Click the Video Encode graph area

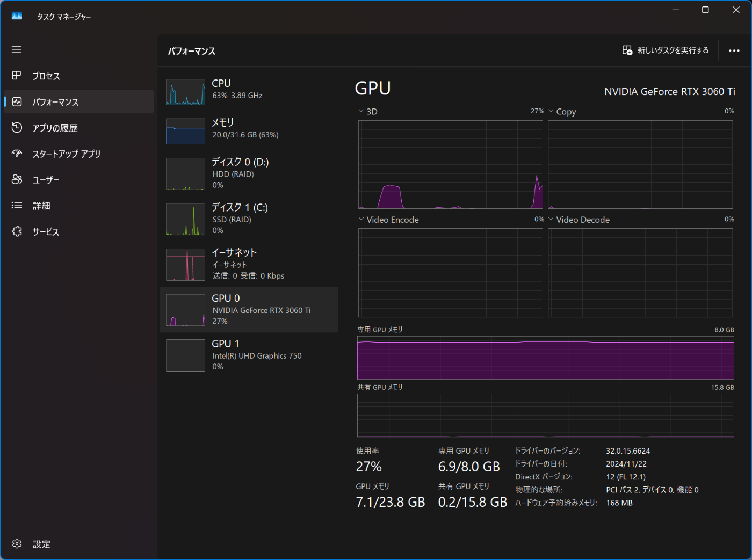pyautogui.click(x=451, y=273)
